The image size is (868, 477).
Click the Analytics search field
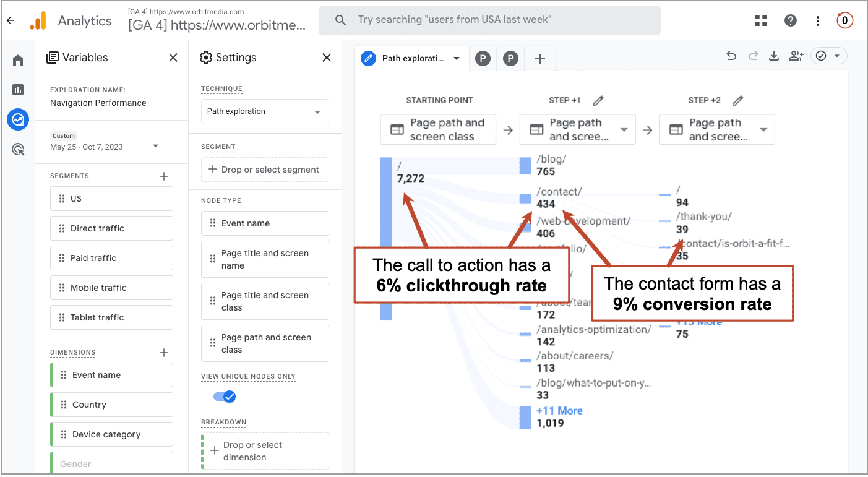[489, 20]
